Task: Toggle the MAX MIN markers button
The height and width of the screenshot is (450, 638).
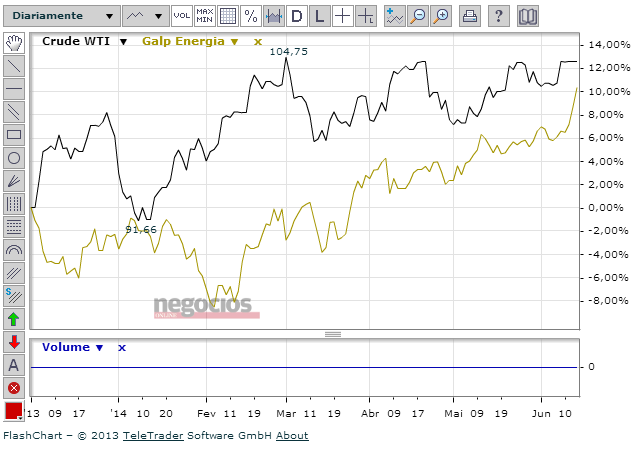Action: pyautogui.click(x=205, y=16)
